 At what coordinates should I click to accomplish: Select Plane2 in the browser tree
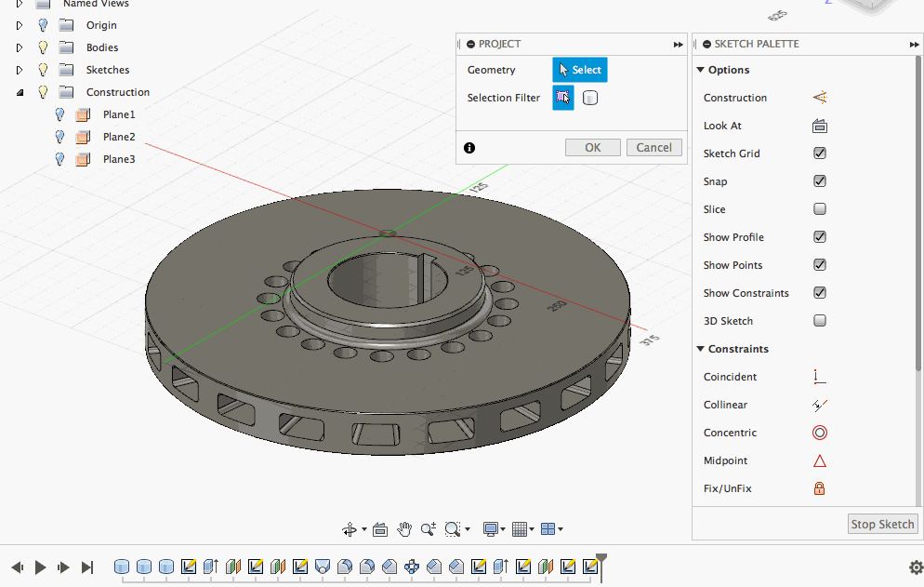coord(119,137)
